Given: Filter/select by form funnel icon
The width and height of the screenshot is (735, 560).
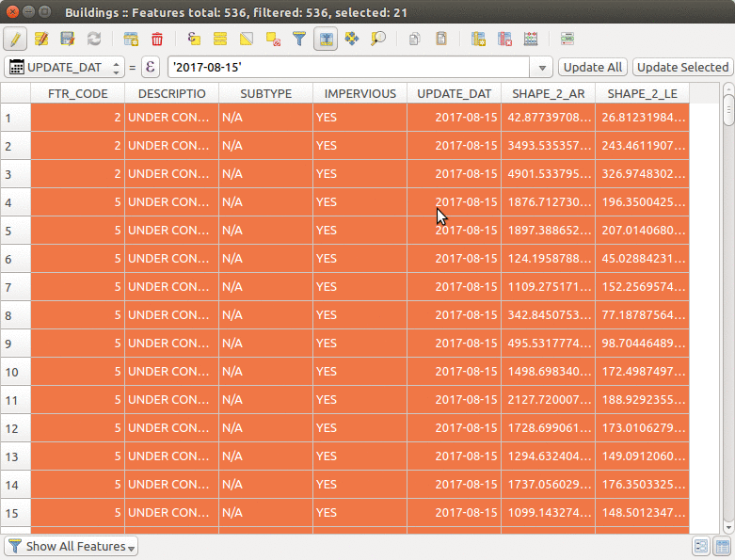Looking at the screenshot, I should pos(299,39).
